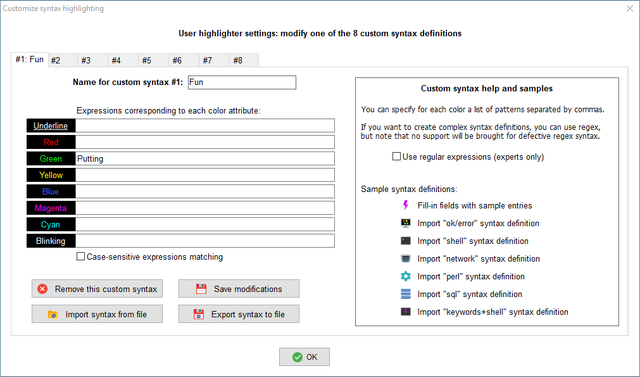Click Import "keywords+shell" syntax definition text

[493, 312]
